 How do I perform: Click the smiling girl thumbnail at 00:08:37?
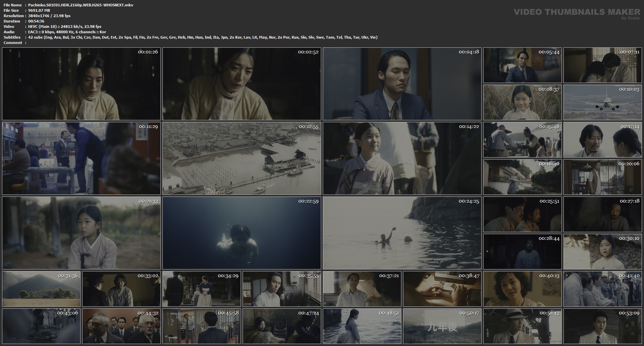coord(522,102)
